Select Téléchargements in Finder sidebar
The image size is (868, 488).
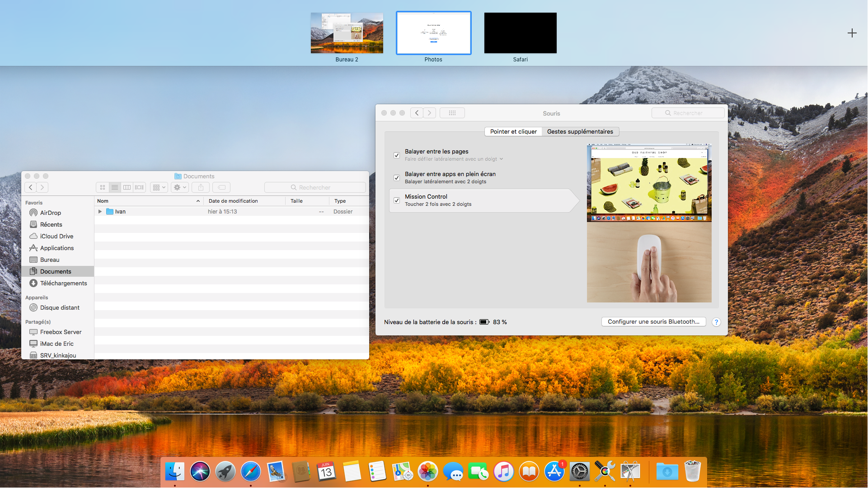[x=63, y=283]
